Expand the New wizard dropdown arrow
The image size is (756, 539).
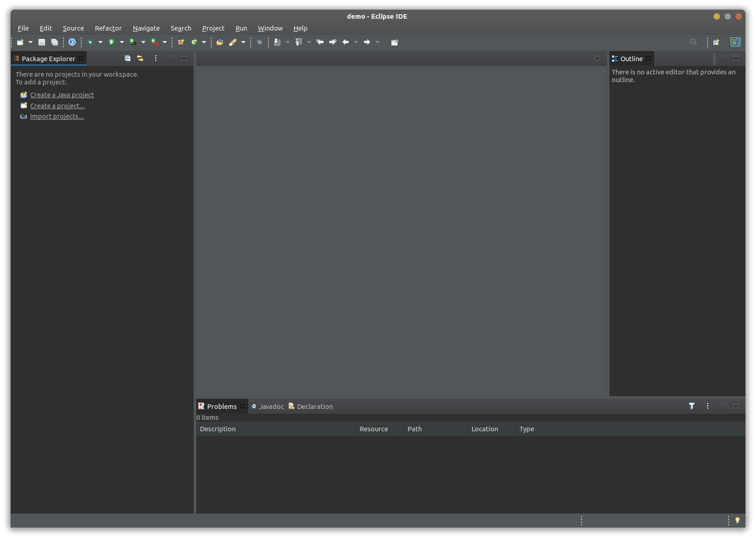point(31,42)
